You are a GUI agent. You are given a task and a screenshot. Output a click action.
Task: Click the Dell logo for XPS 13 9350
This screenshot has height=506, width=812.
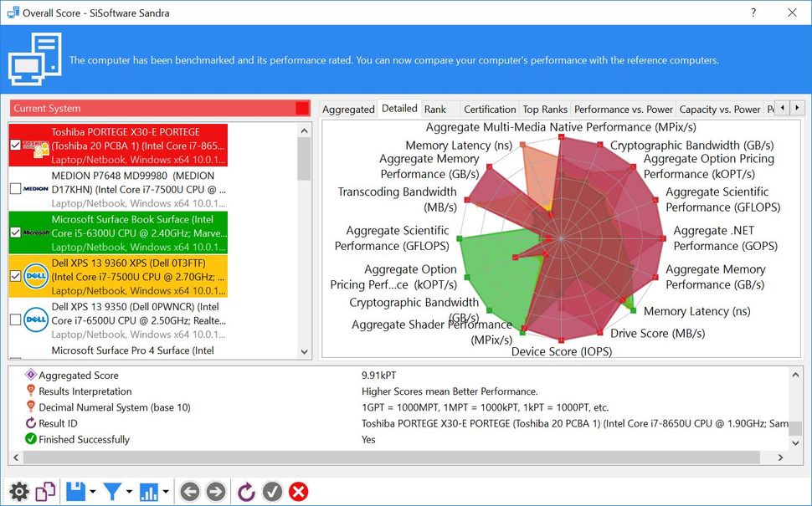point(36,319)
